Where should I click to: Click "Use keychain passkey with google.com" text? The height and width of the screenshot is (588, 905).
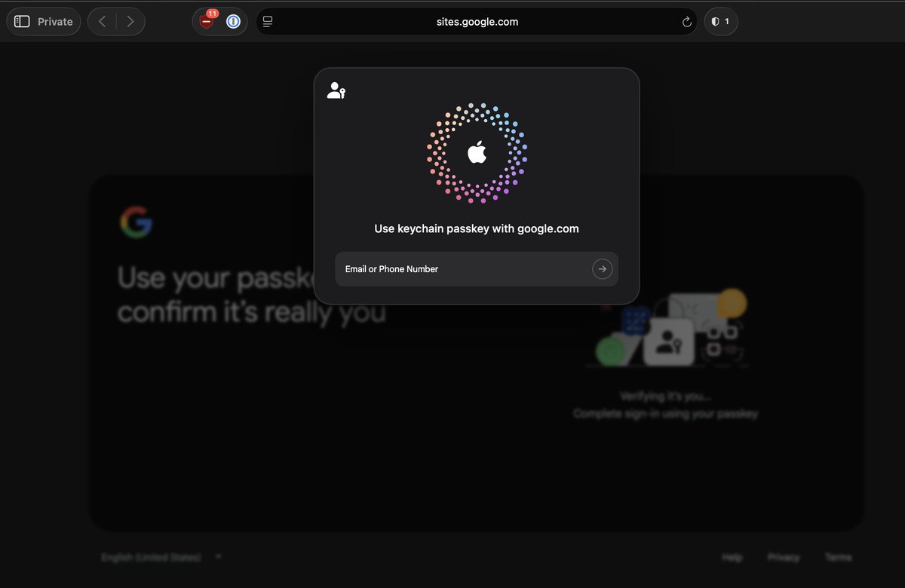point(477,228)
